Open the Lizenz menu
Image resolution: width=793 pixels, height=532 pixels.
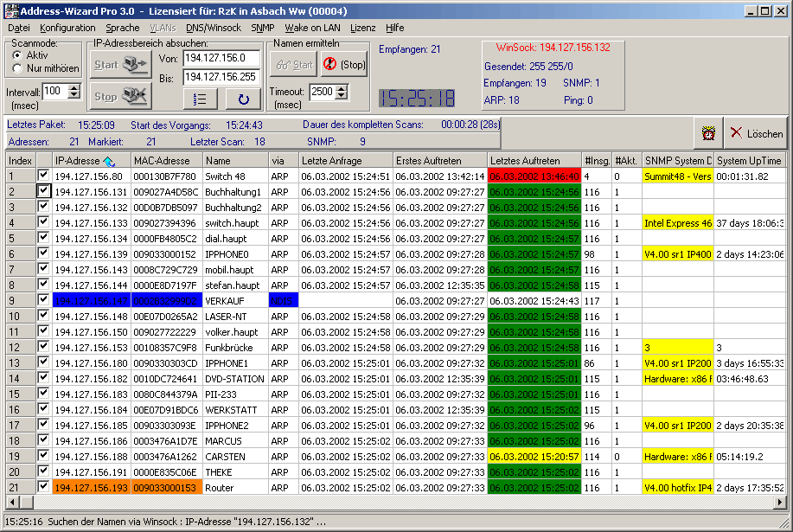[362, 28]
